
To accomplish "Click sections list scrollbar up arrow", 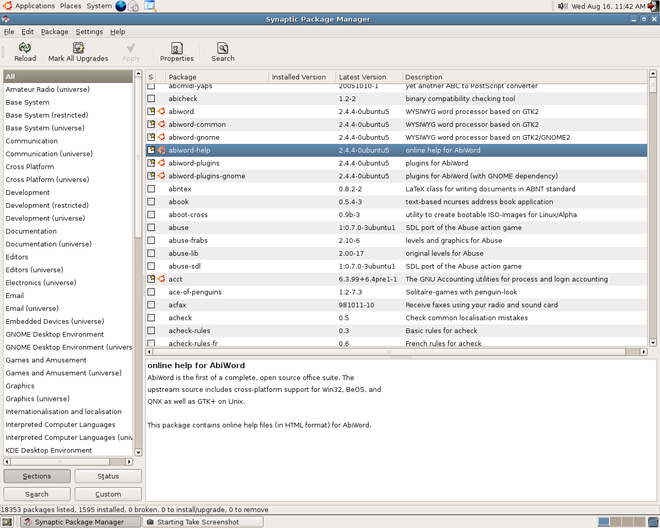I will tap(138, 74).
